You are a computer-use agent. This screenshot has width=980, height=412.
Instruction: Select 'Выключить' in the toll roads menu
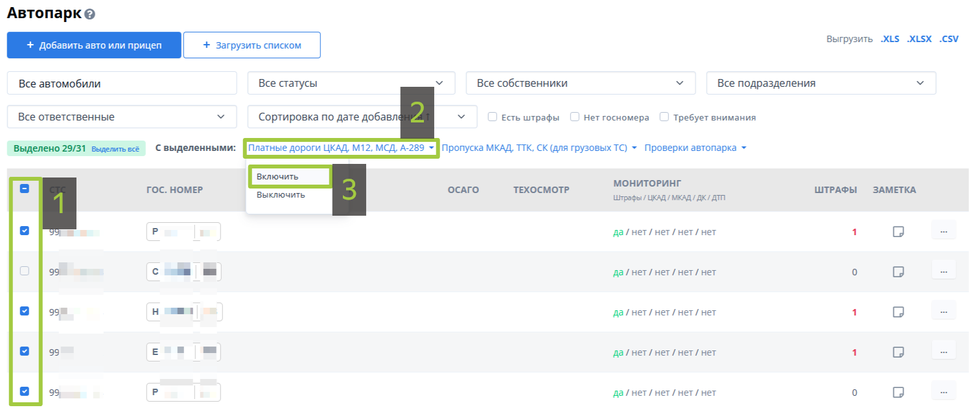point(280,194)
